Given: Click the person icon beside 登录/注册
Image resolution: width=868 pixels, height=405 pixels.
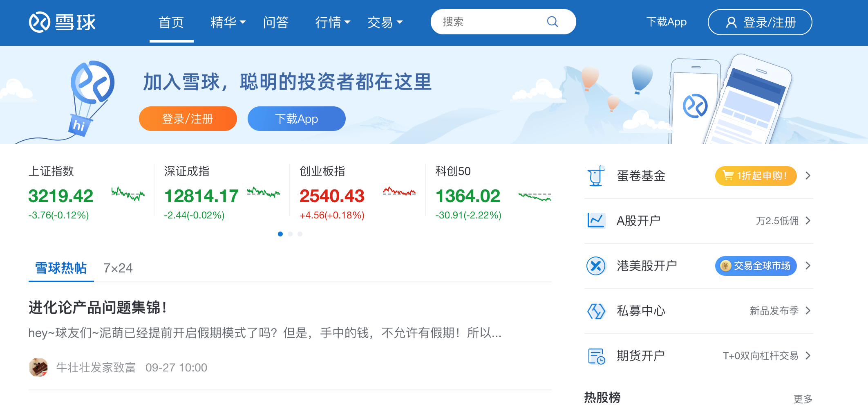Looking at the screenshot, I should 731,22.
